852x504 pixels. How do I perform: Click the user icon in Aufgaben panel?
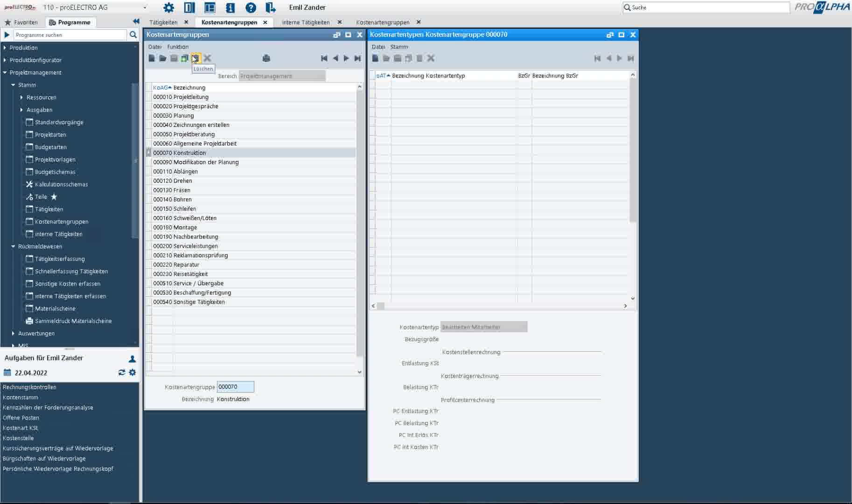(x=133, y=358)
